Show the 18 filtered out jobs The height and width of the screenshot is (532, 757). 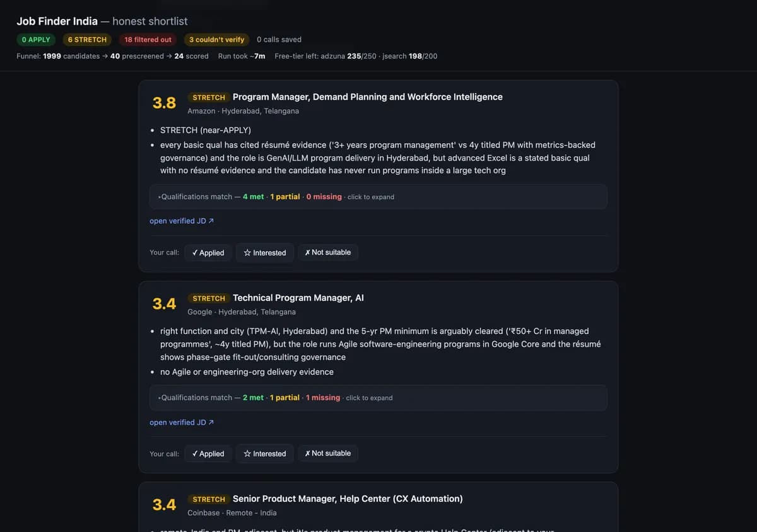click(x=148, y=40)
